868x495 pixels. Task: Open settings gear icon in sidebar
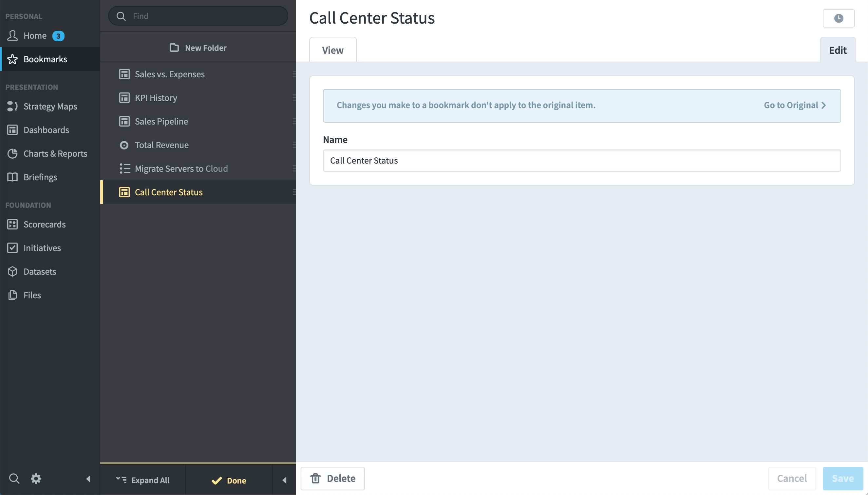36,479
